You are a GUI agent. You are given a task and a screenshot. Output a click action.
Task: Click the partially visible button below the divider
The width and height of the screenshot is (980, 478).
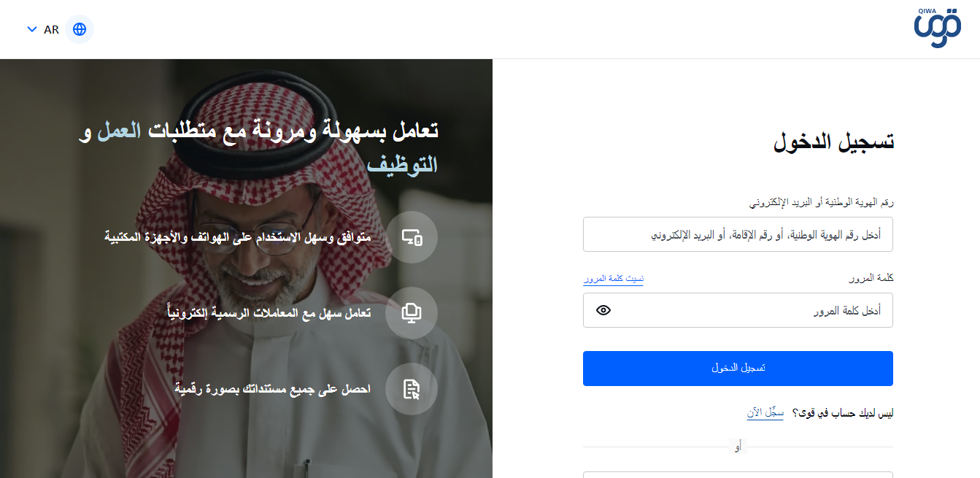(738, 474)
